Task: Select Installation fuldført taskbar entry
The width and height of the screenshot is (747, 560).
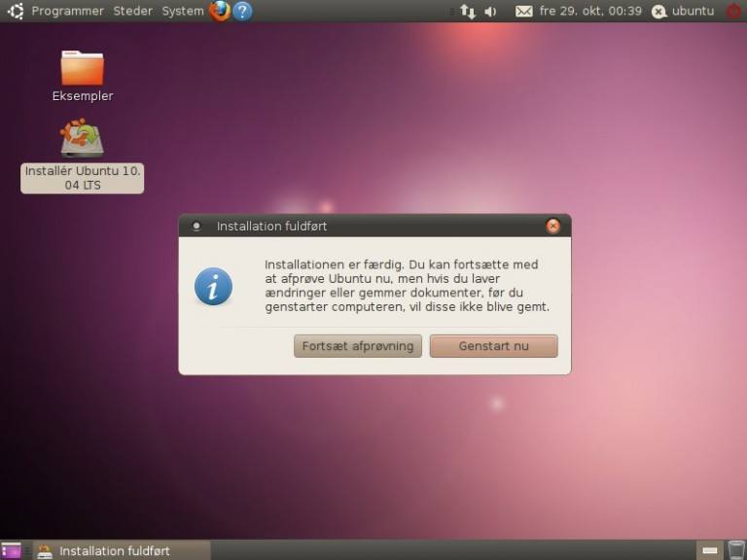Action: (122, 550)
